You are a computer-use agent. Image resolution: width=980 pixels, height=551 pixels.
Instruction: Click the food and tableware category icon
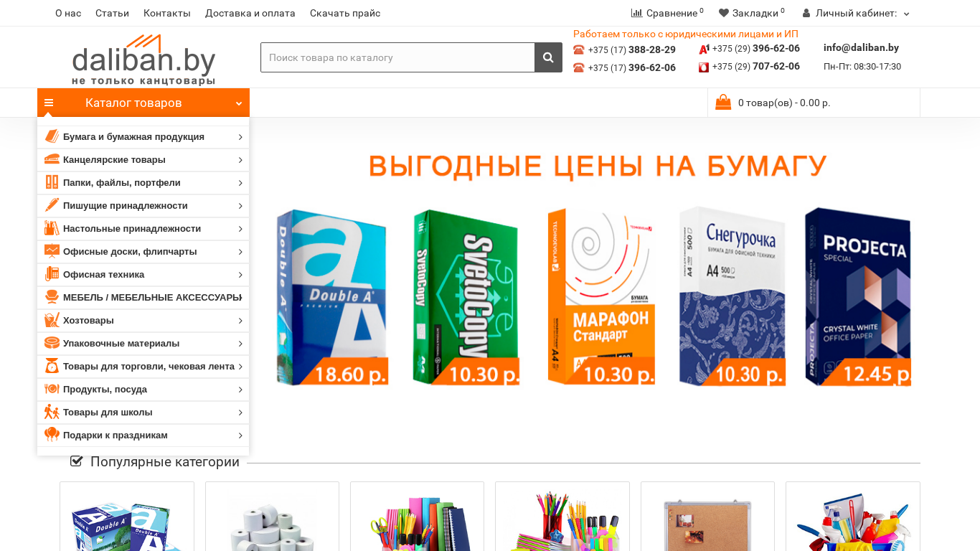point(52,389)
